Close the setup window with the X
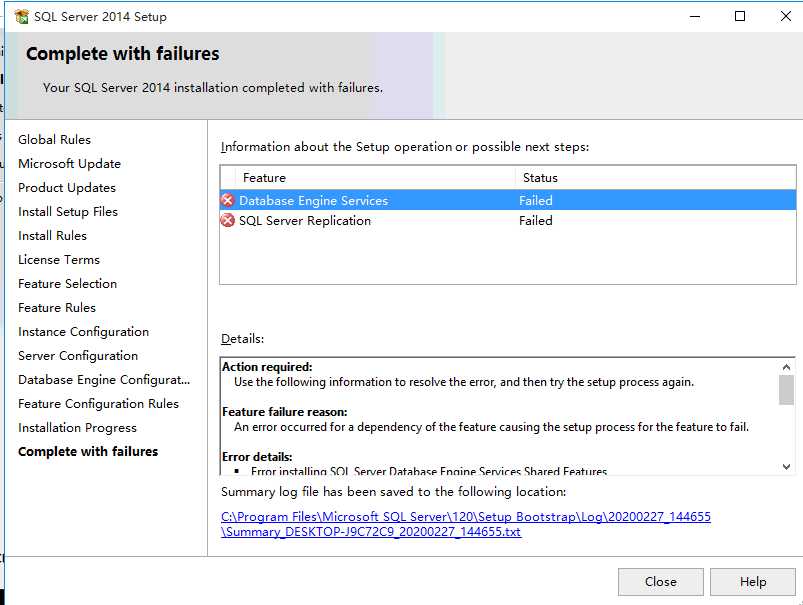 pyautogui.click(x=786, y=16)
